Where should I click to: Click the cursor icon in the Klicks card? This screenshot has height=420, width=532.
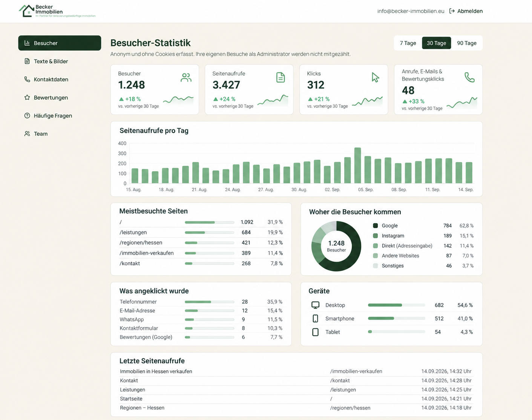coord(375,77)
